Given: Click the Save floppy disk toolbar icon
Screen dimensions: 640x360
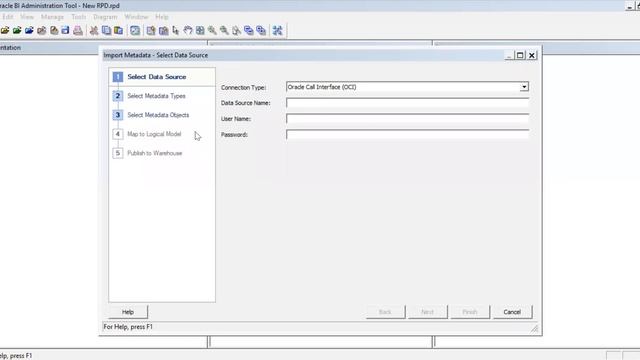Looking at the screenshot, I should pos(66,31).
